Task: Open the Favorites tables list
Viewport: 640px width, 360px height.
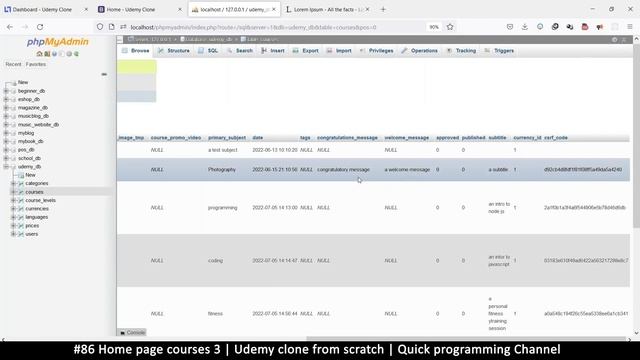Action: point(36,64)
